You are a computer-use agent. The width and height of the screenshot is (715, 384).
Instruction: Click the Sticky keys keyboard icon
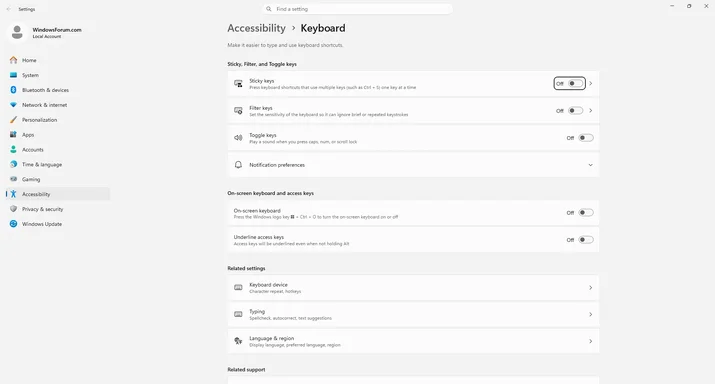click(238, 83)
